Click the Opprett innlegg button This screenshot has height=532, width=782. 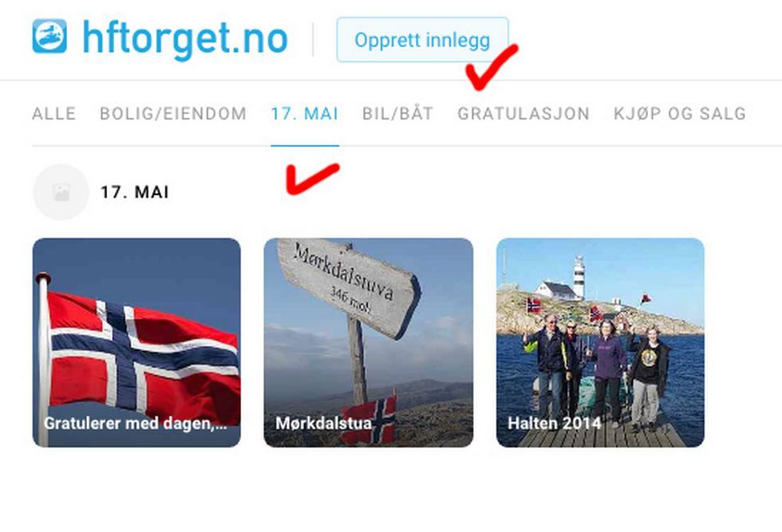(x=422, y=40)
